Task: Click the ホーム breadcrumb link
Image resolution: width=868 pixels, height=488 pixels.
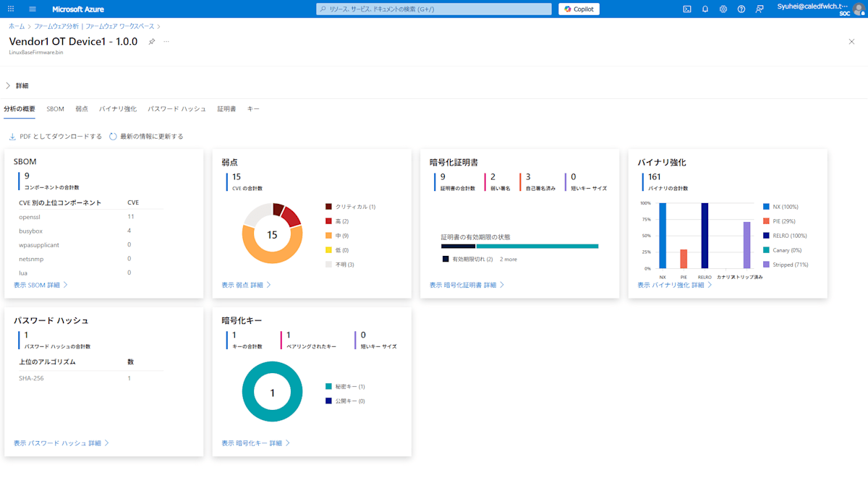Action: tap(16, 26)
